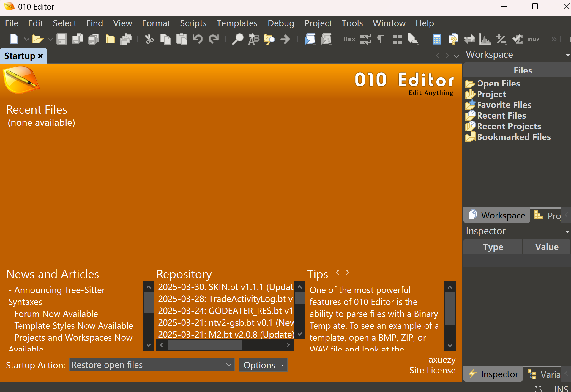The image size is (571, 392).
Task: Click the Save All toolbar icon
Action: coord(94,39)
